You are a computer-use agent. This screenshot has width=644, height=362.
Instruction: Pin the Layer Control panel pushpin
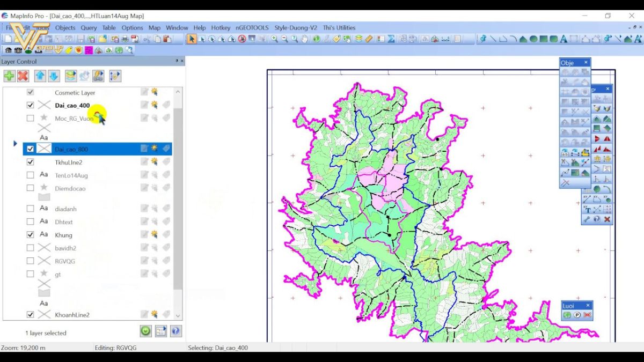(x=177, y=61)
